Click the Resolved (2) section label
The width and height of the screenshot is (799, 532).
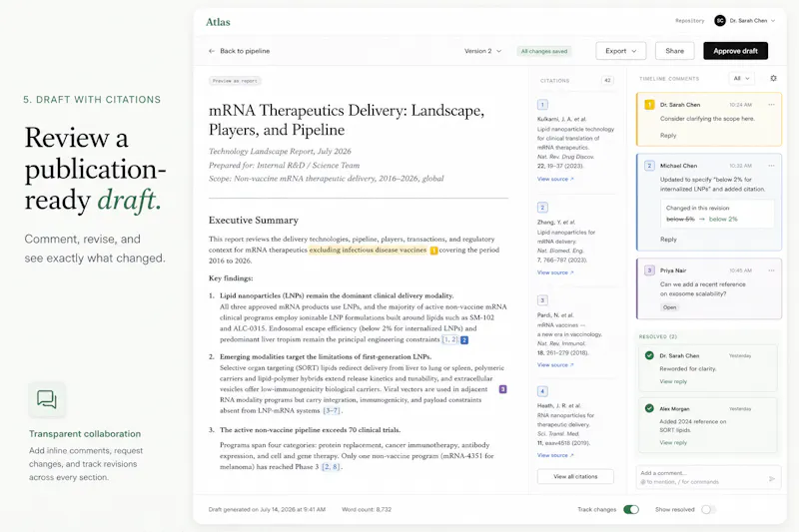[x=657, y=336]
